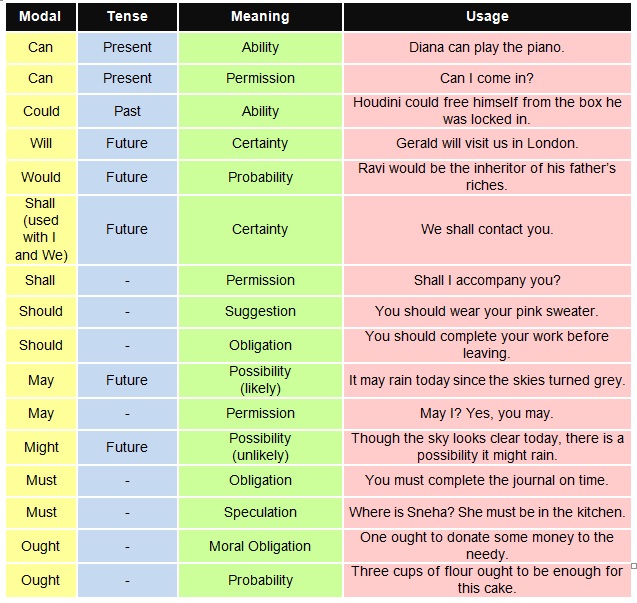Click the "Would" modal cell
This screenshot has height=603, width=637.
tap(41, 177)
